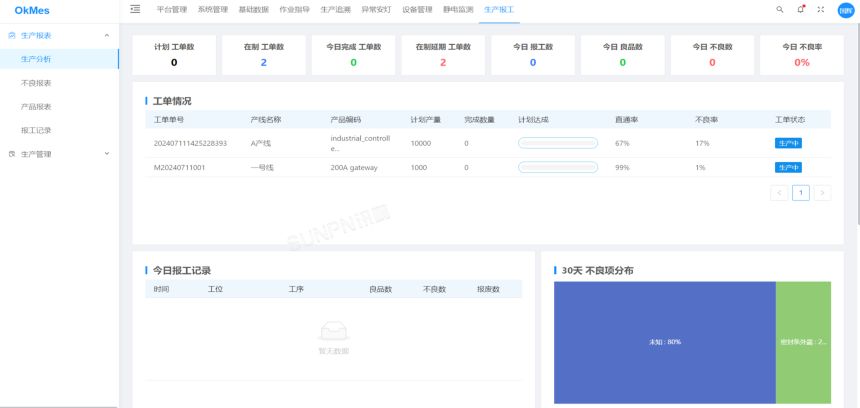Screen dimensions: 860x408
Task: Click the 今日完成 工单数 summary card
Action: [x=353, y=55]
